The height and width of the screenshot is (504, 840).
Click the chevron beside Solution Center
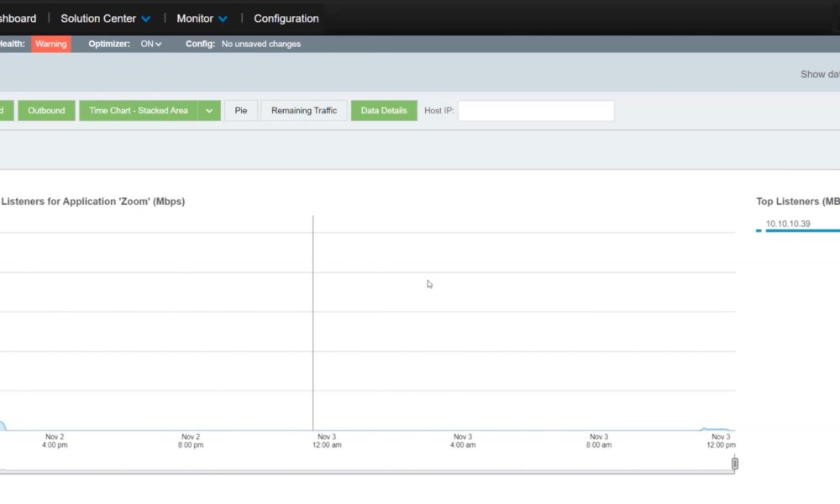[x=146, y=18]
